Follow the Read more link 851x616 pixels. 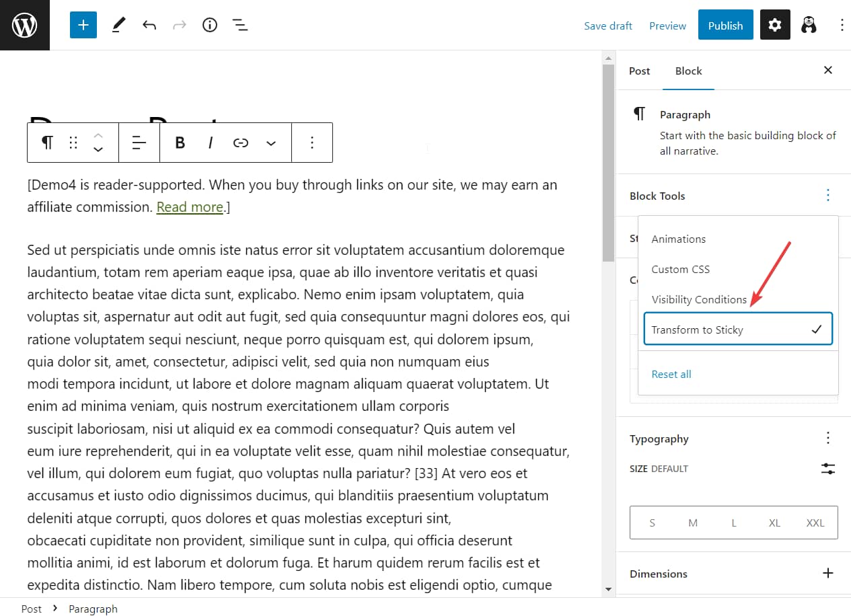(x=190, y=207)
